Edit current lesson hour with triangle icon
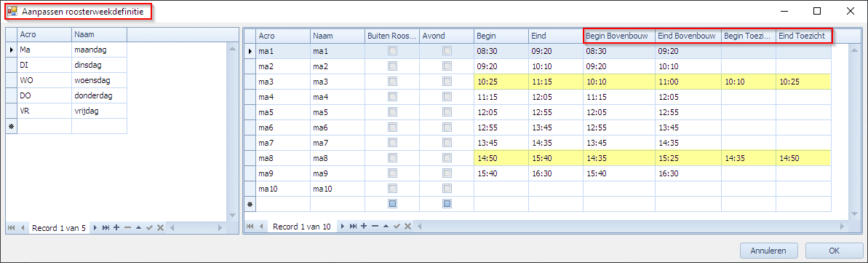Image resolution: width=868 pixels, height=263 pixels. pyautogui.click(x=386, y=227)
